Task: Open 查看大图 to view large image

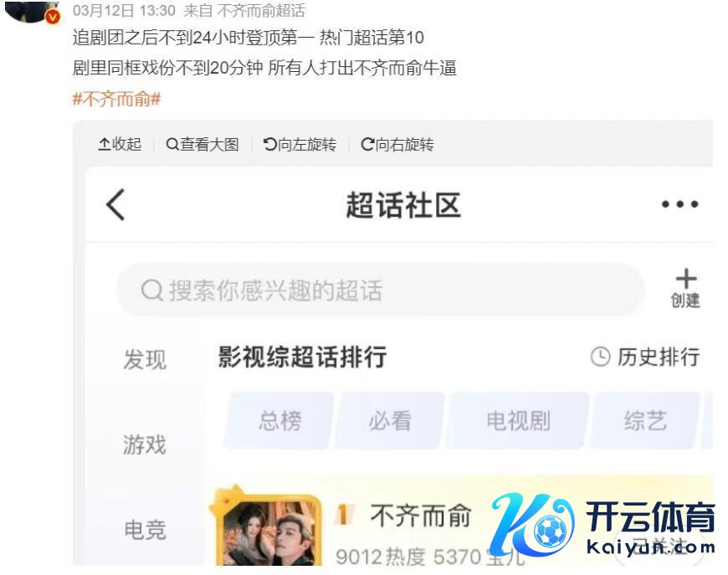Action: pyautogui.click(x=203, y=145)
